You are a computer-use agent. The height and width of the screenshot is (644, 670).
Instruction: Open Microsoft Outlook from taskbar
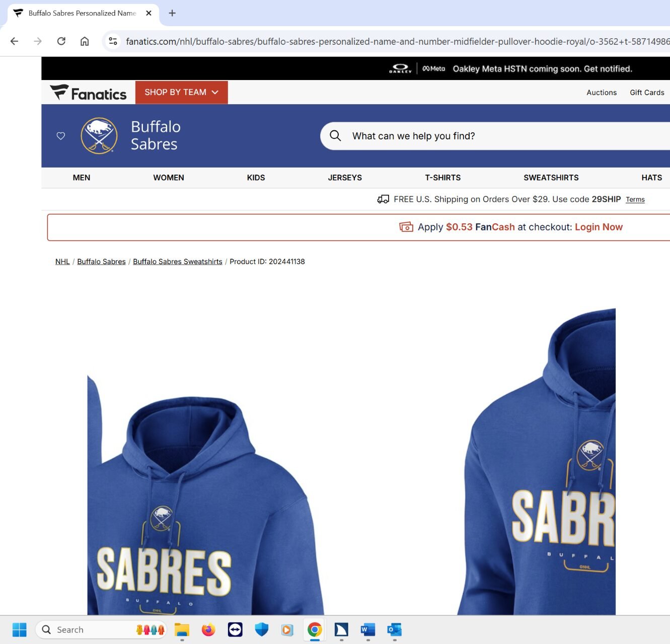pyautogui.click(x=395, y=629)
